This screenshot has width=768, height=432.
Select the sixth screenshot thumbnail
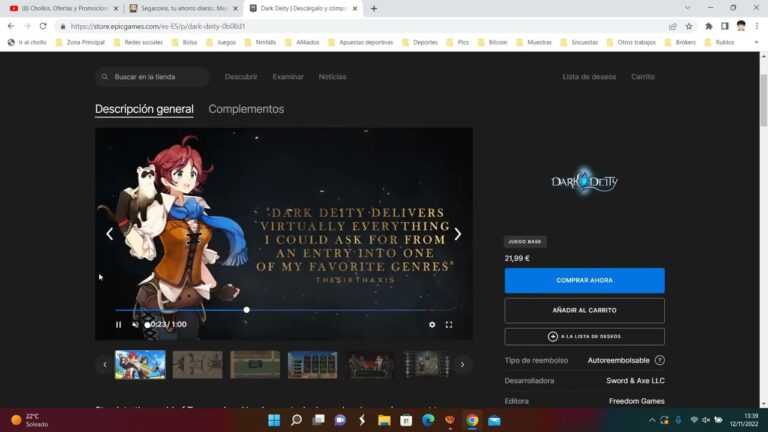tap(427, 364)
